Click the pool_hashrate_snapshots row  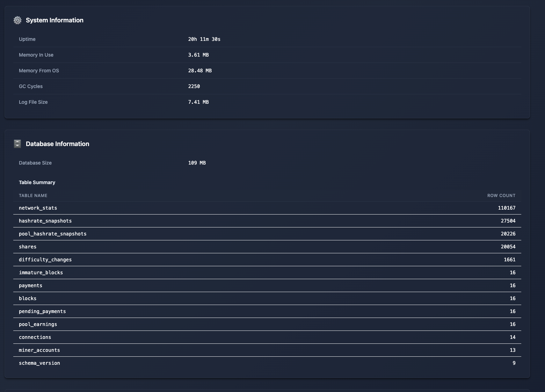52,234
